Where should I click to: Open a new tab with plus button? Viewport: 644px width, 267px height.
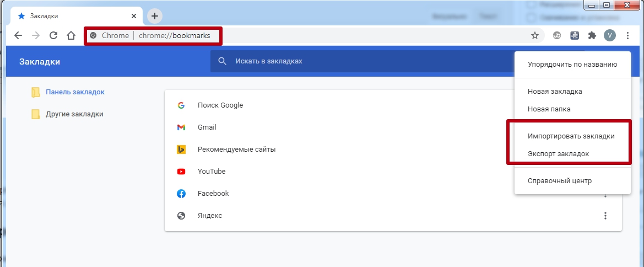point(155,16)
